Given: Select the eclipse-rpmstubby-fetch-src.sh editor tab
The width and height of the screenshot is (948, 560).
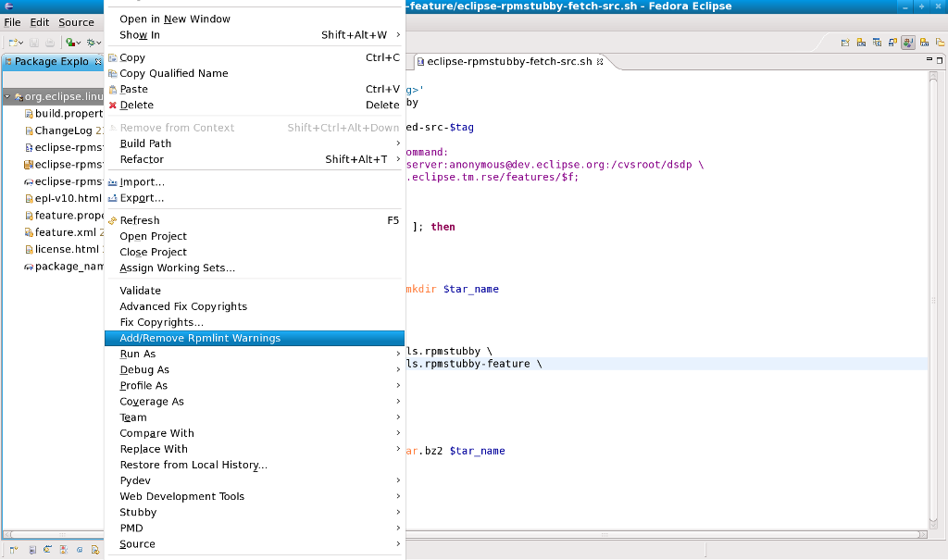Looking at the screenshot, I should [510, 62].
